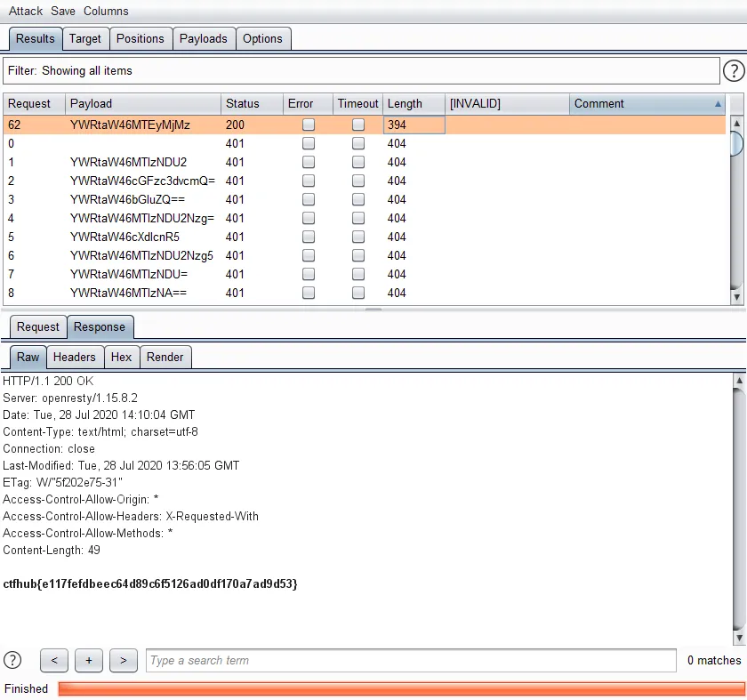Select payload row YWRtaW46MTIzNDU=
The height and width of the screenshot is (700, 747).
tap(365, 274)
